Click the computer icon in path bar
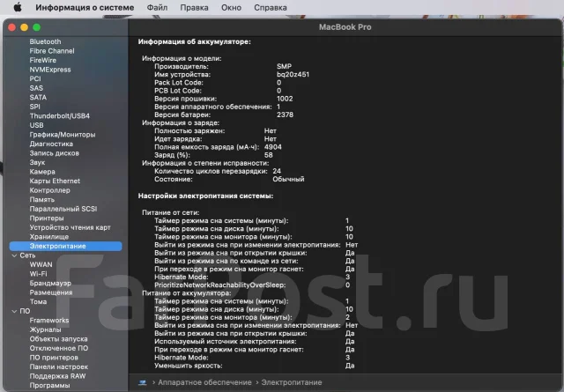The width and height of the screenshot is (564, 392). coord(143,382)
